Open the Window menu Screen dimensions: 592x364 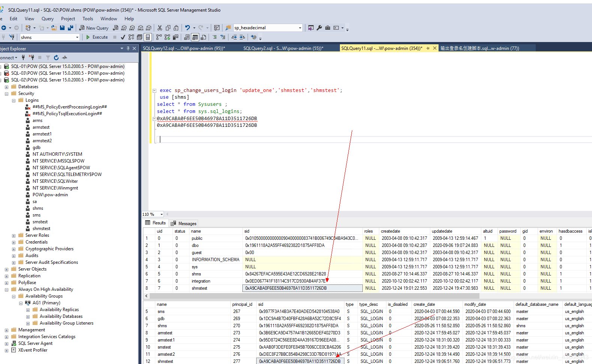[109, 19]
